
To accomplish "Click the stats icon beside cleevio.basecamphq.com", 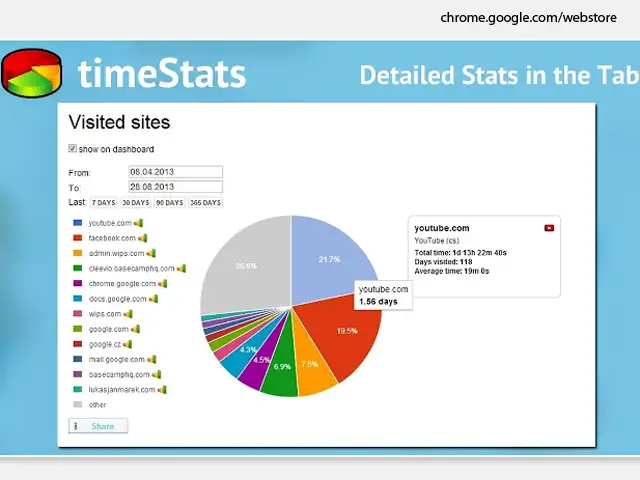I will click(x=182, y=268).
